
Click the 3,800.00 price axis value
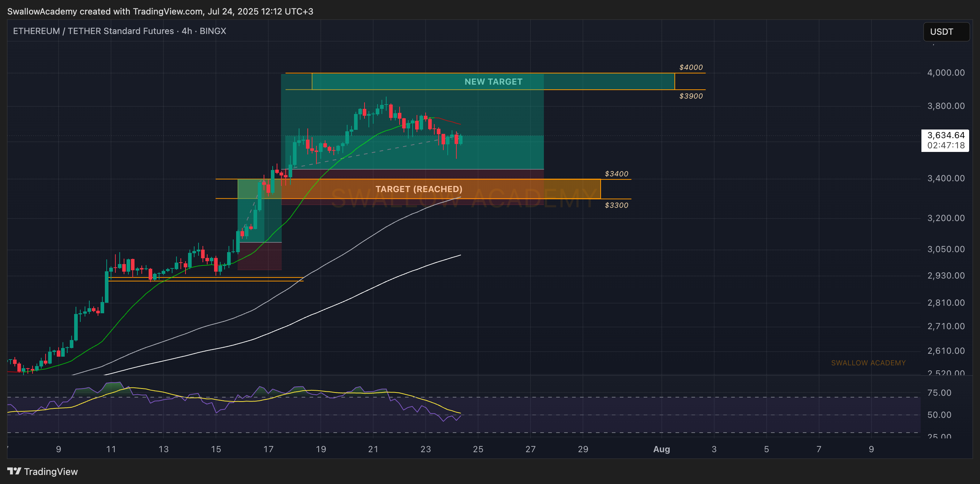click(x=946, y=106)
